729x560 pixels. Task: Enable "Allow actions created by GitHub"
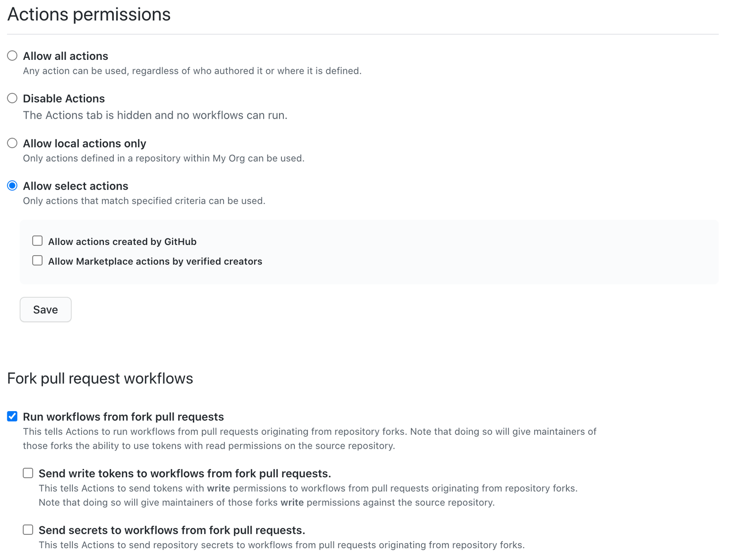click(x=37, y=240)
